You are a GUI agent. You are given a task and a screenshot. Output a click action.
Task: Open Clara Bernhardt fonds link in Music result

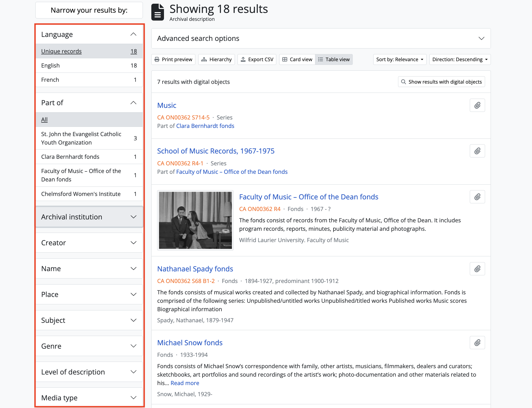[x=205, y=126]
